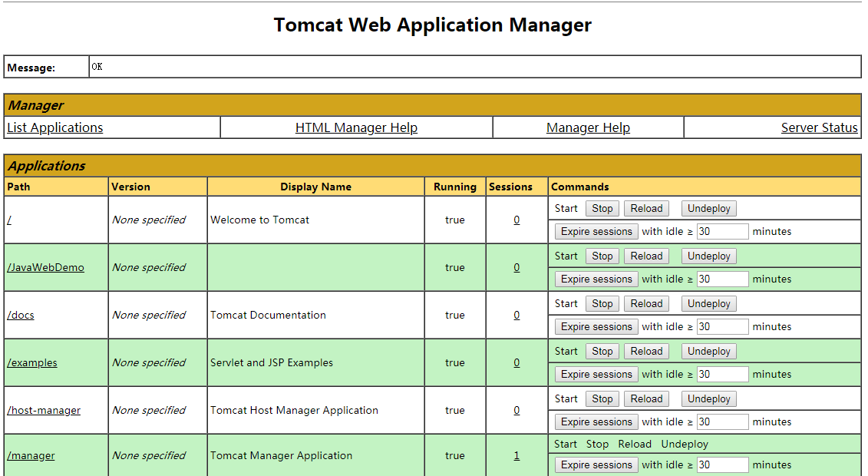This screenshot has height=476, width=868.
Task: Expire sessions for /manager application
Action: 597,465
